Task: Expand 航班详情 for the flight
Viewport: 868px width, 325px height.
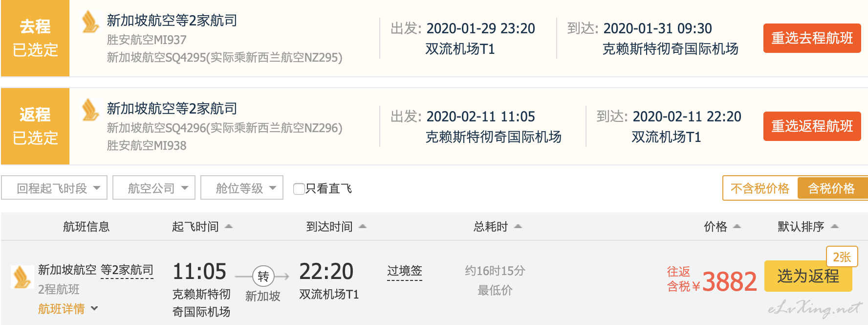Action: tap(68, 309)
